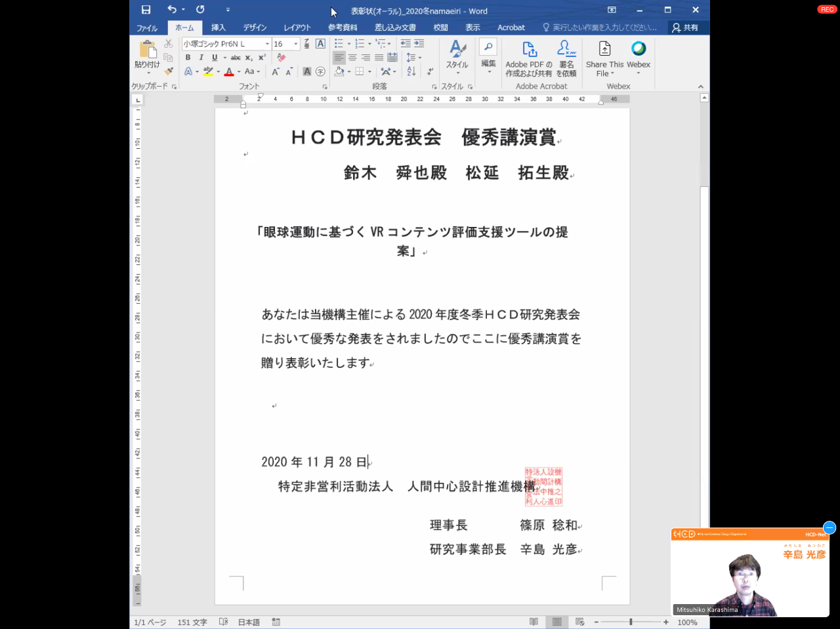
Task: Open the Styles gallery dropdown
Action: [457, 58]
